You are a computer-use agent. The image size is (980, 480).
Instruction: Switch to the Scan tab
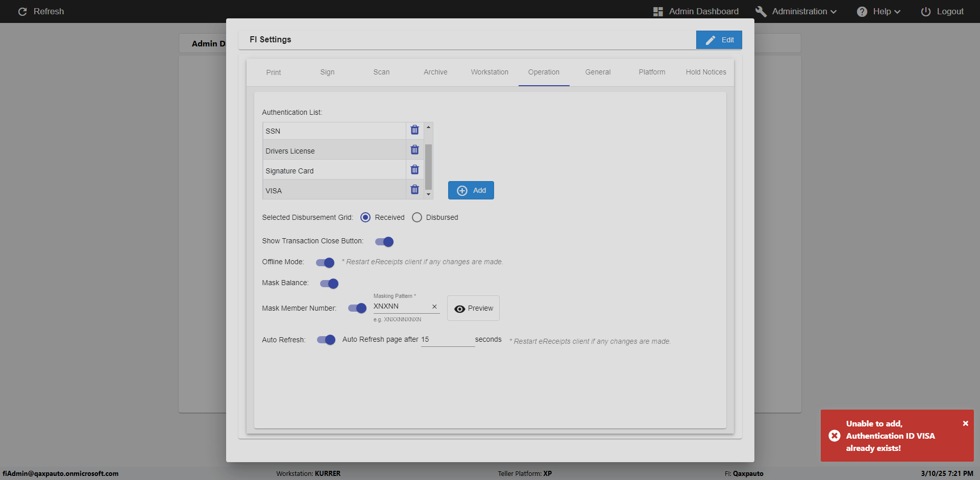coord(381,72)
